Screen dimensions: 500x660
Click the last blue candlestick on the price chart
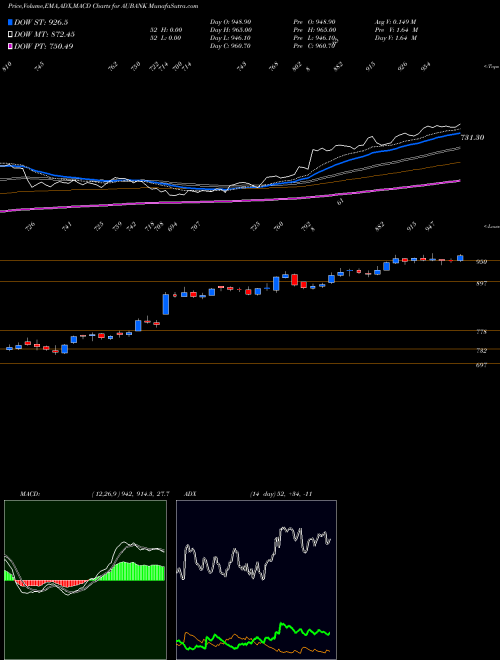point(460,258)
